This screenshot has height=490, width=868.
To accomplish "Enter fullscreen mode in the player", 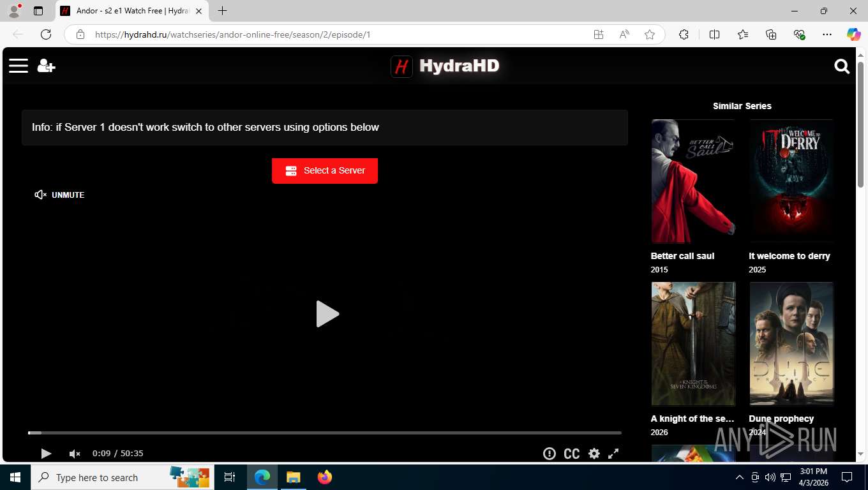I will [x=613, y=454].
